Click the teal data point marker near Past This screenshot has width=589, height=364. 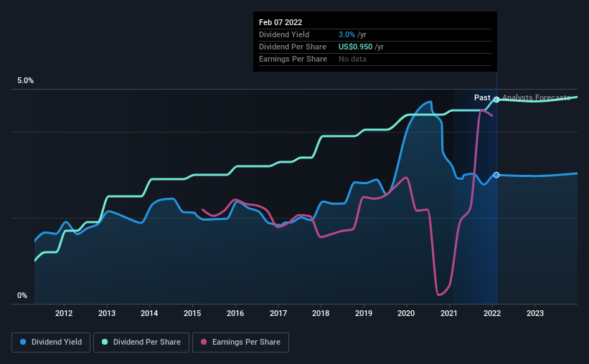point(496,100)
